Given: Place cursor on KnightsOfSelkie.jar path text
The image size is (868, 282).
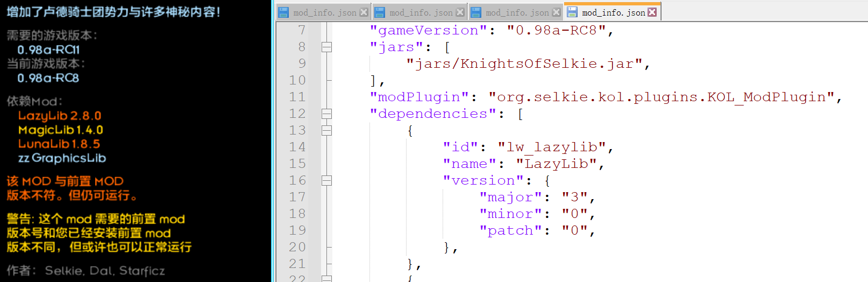Looking at the screenshot, I should click(x=524, y=64).
